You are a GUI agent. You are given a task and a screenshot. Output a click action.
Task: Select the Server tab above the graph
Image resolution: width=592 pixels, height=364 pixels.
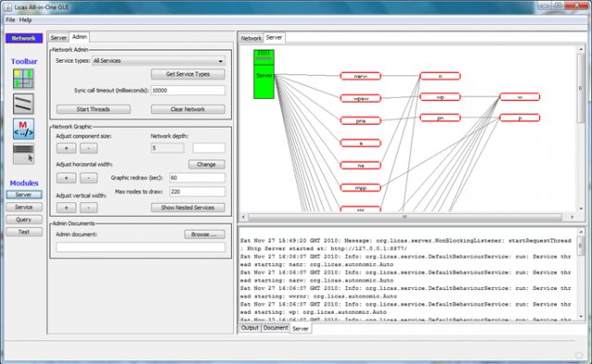[274, 37]
